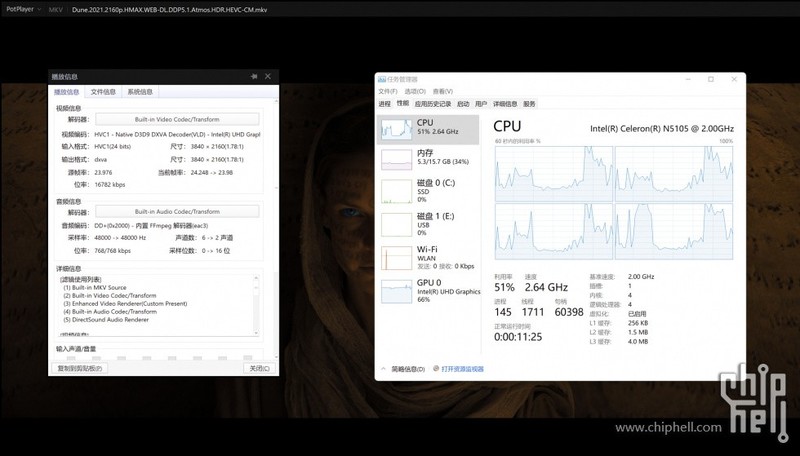
Task: Select the Built-in MKV Source filter row
Action: [x=95, y=288]
